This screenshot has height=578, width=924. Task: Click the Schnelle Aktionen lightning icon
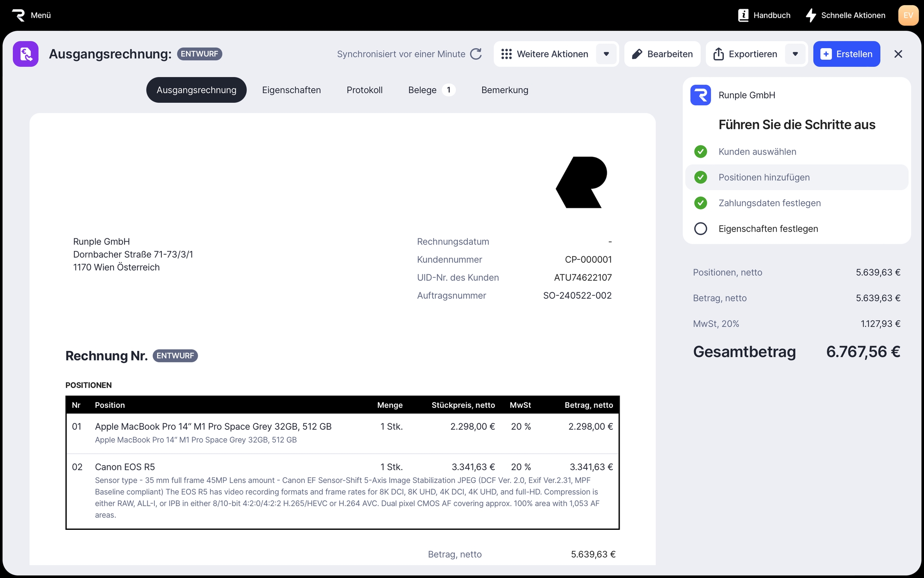point(811,15)
